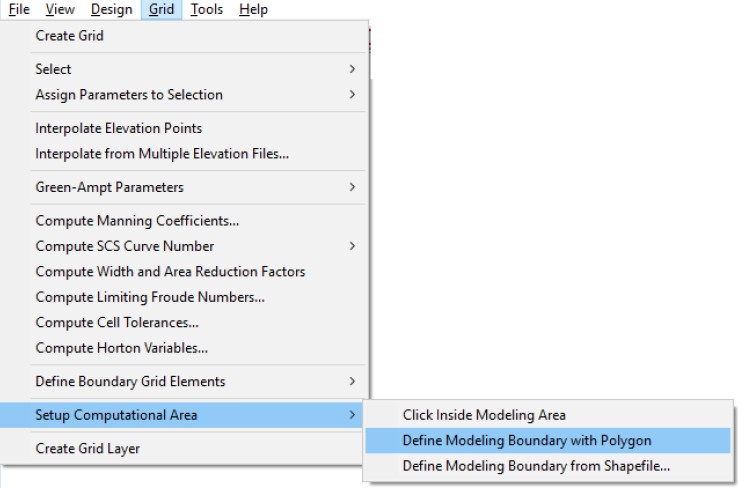The height and width of the screenshot is (488, 738).
Task: Open the Design menu
Action: [x=111, y=9]
